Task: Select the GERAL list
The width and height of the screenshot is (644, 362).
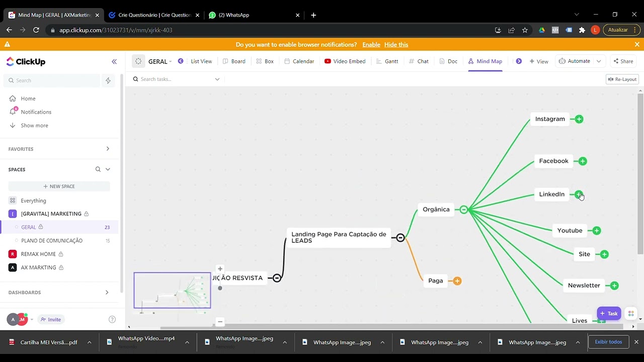Action: tap(29, 227)
